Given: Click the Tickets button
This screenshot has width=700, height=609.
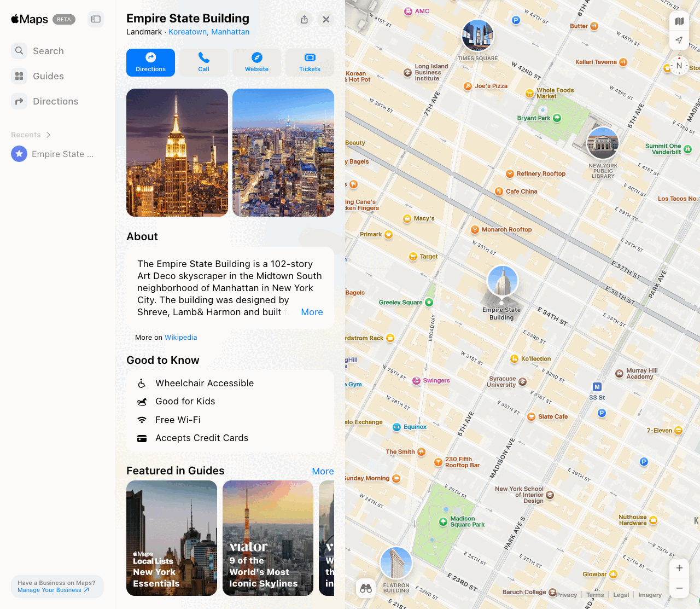Looking at the screenshot, I should click(310, 62).
